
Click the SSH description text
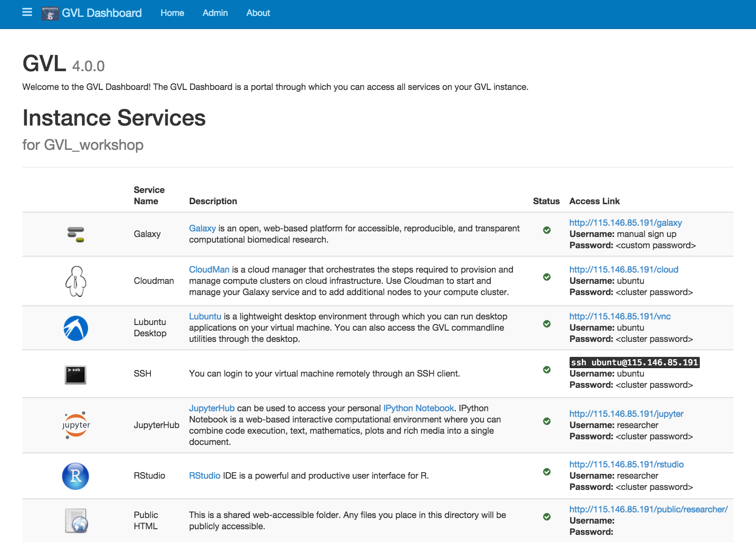coord(325,373)
